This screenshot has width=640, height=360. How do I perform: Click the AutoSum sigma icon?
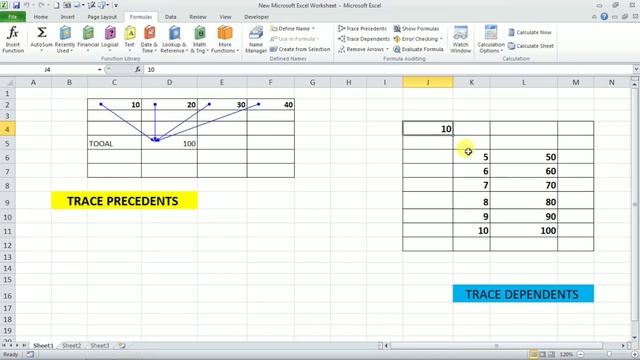tap(41, 33)
